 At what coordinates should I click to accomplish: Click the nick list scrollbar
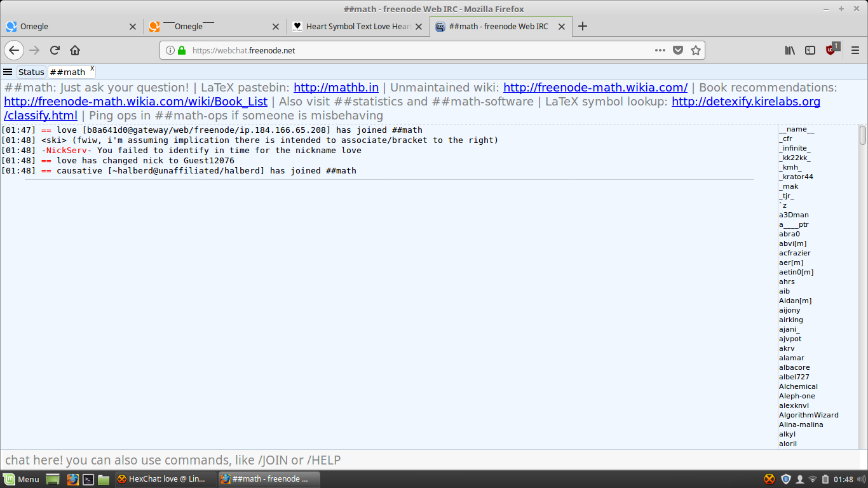coord(862,135)
